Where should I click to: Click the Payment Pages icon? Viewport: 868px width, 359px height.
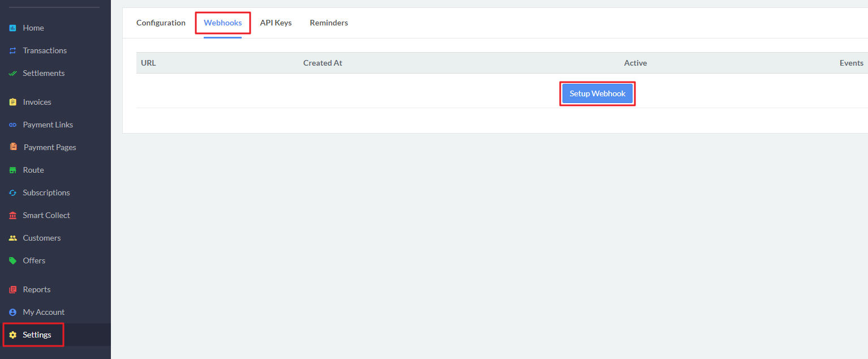click(x=13, y=147)
